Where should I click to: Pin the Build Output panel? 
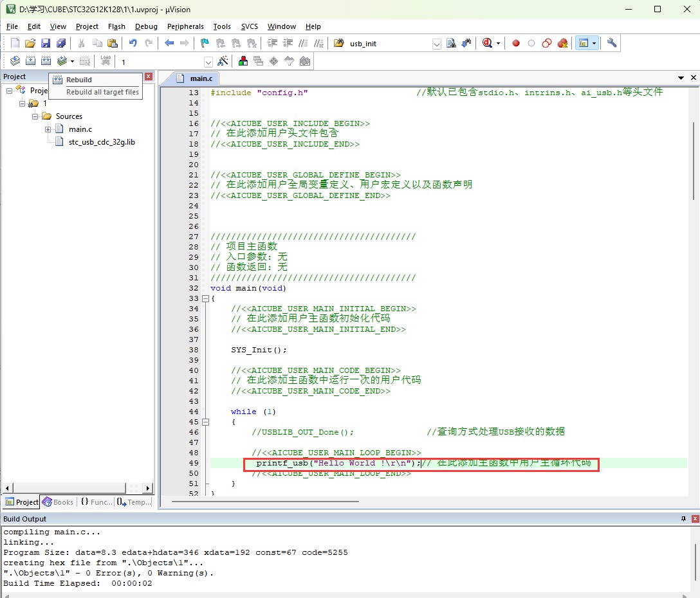coord(683,518)
